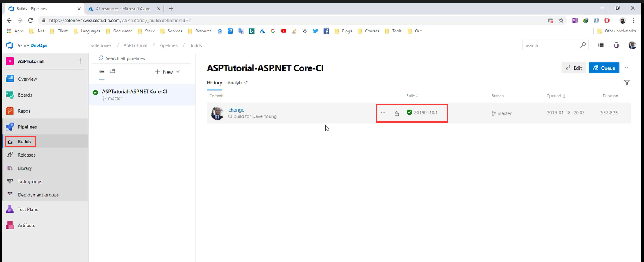Open the three-dot menu on the change build row
Screen dimensions: 644x262
click(x=383, y=113)
